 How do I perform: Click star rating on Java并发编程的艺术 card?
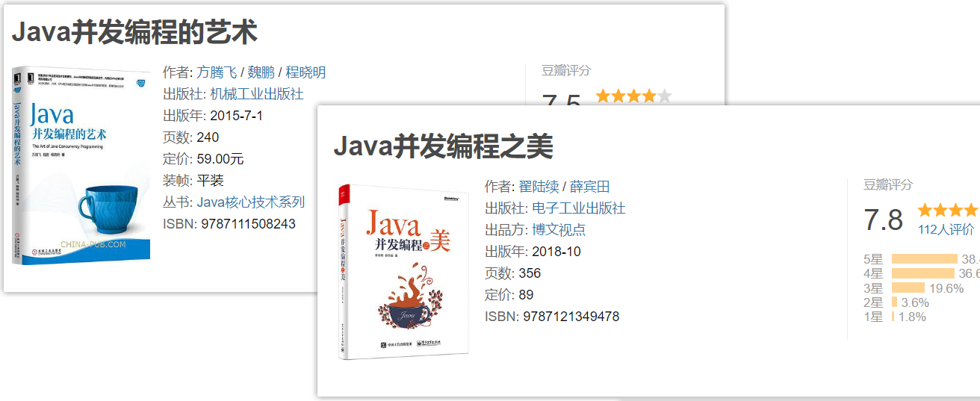point(633,96)
